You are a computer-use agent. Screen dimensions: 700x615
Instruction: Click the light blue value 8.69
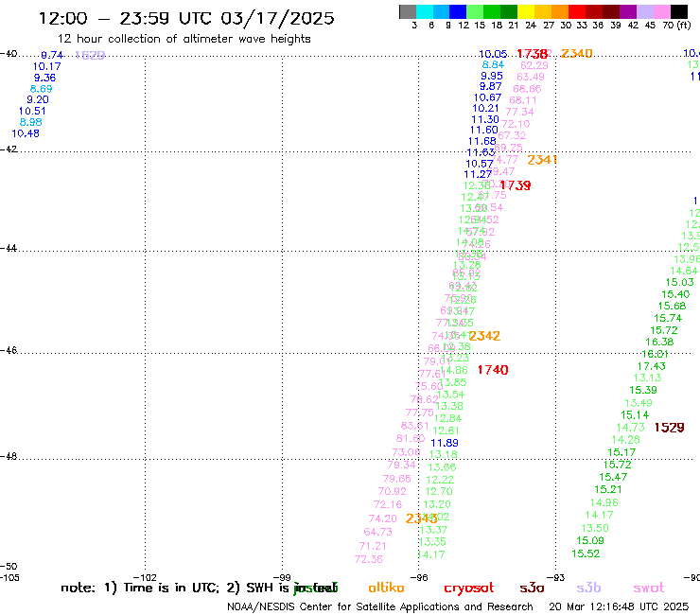click(41, 89)
